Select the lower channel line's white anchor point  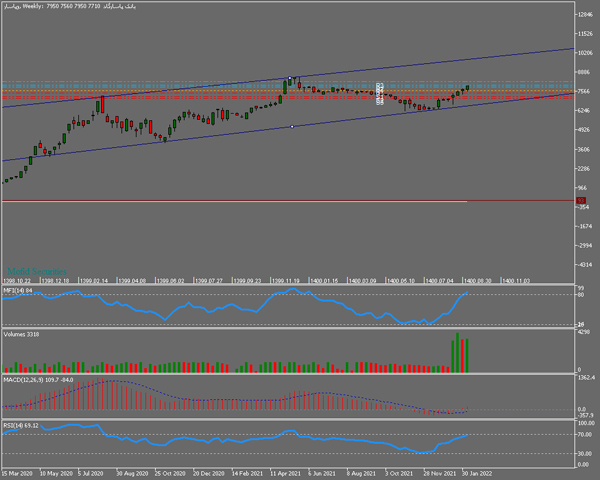coord(290,127)
